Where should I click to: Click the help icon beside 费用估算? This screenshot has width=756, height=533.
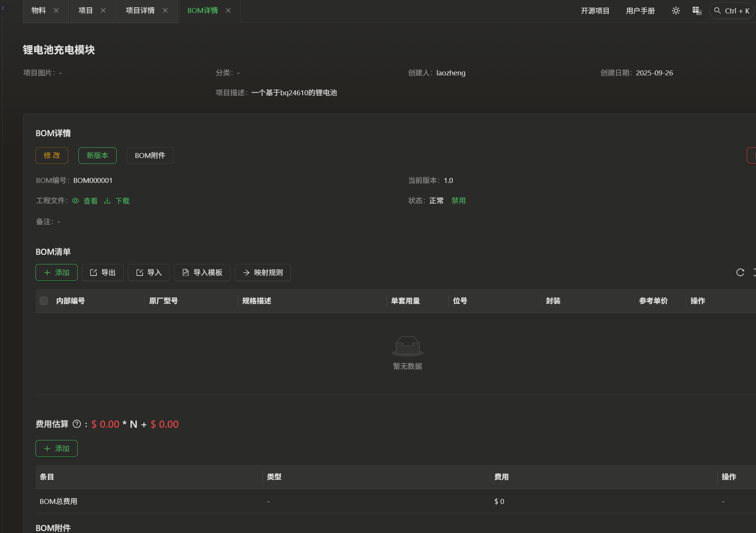coord(77,424)
